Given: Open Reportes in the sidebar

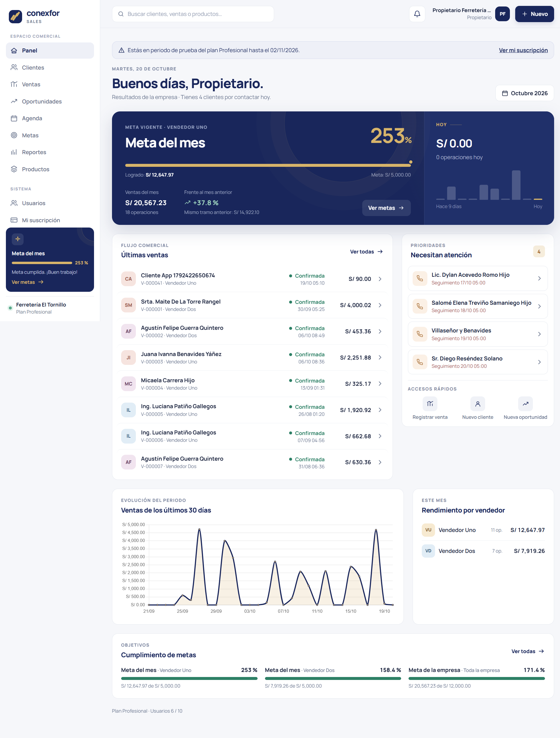Looking at the screenshot, I should click(50, 152).
